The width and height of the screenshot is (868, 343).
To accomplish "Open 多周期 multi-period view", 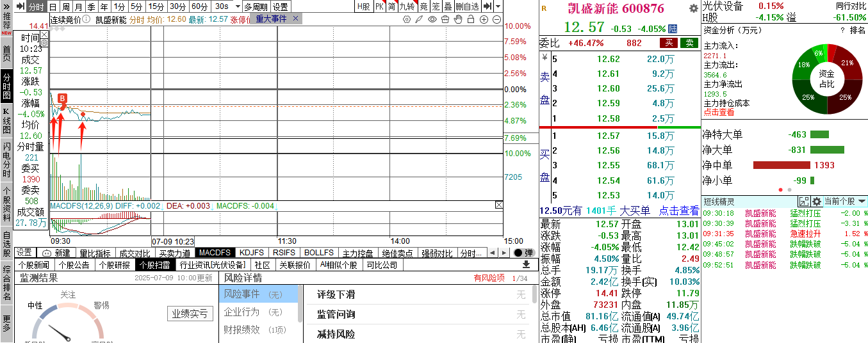I will click(256, 6).
